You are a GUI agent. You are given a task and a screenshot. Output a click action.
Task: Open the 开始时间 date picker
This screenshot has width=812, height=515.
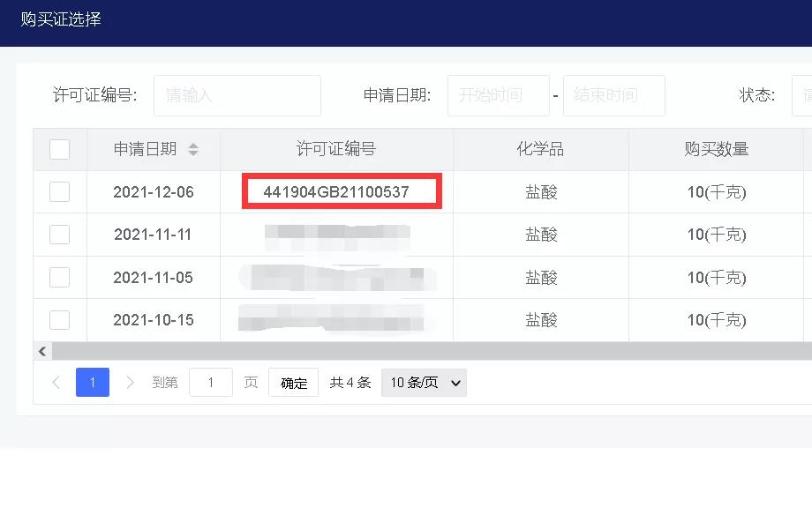point(498,95)
